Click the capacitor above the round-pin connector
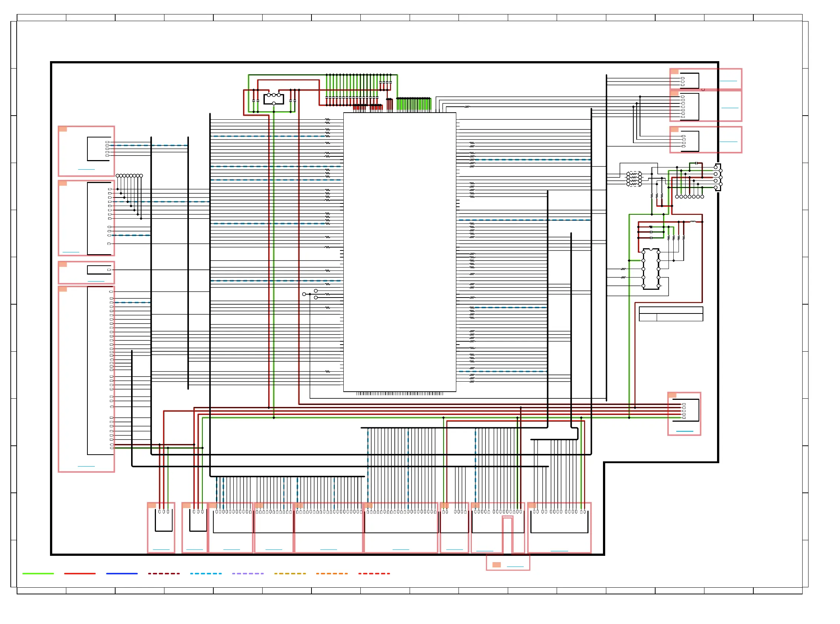 pyautogui.click(x=696, y=163)
